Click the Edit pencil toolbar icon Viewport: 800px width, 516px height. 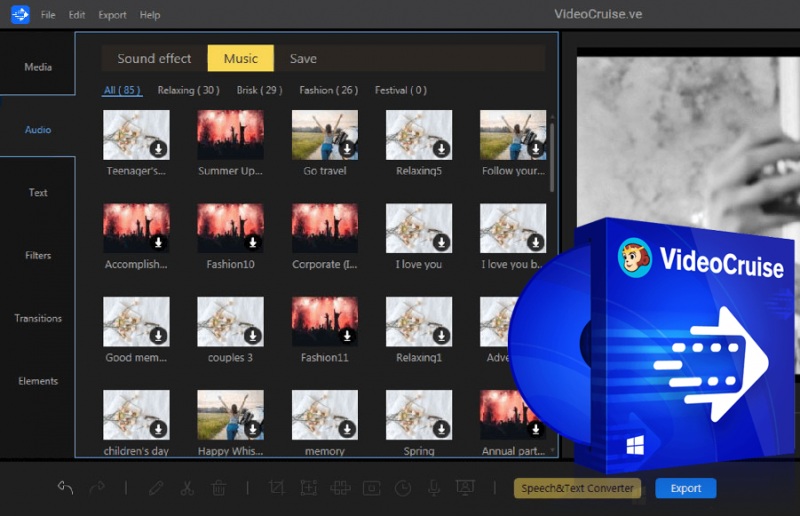pyautogui.click(x=156, y=488)
